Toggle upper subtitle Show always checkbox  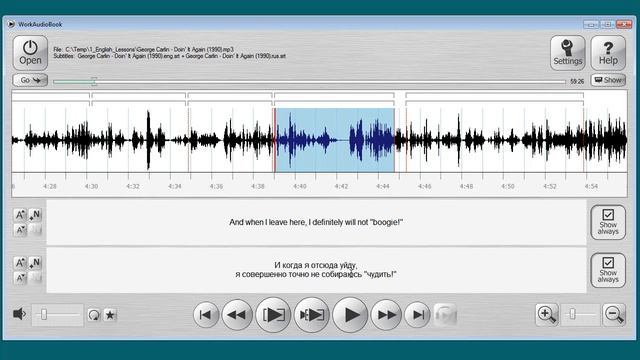coord(608,222)
